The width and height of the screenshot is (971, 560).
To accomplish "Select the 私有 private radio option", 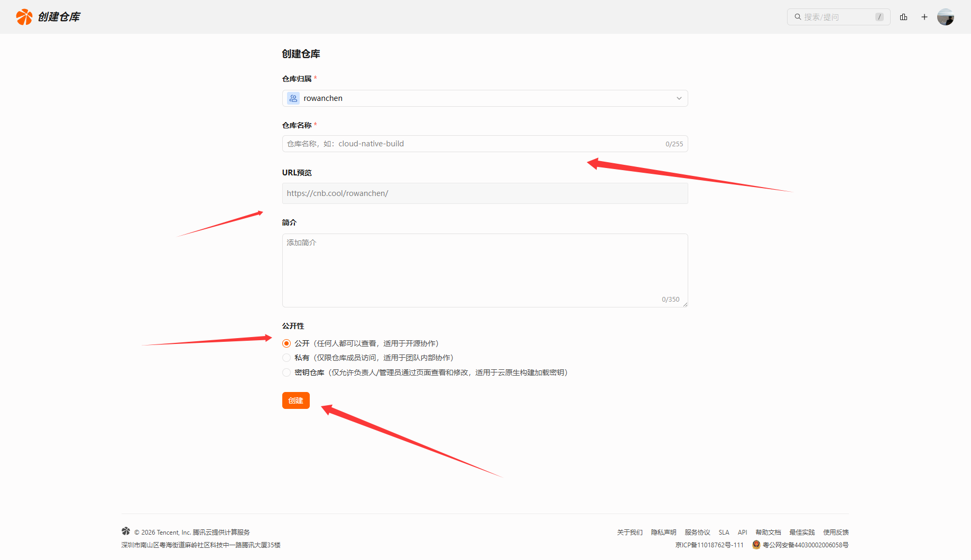I will 286,358.
